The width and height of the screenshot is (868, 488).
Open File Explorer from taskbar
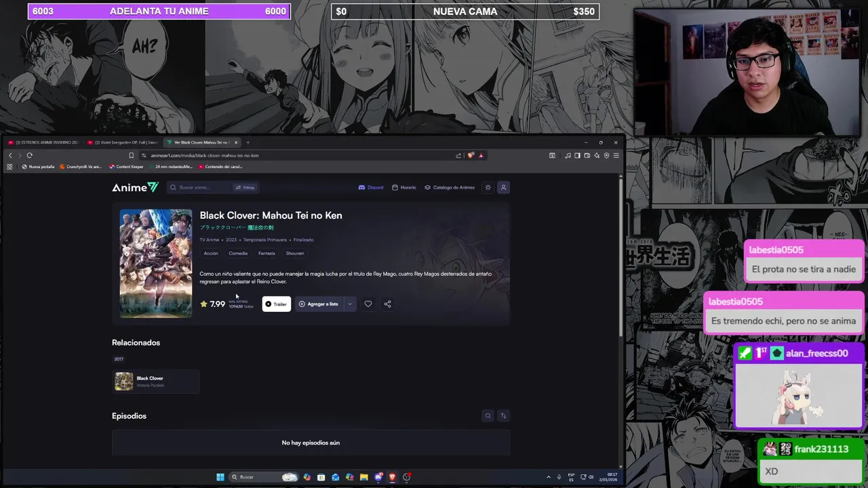click(x=363, y=477)
